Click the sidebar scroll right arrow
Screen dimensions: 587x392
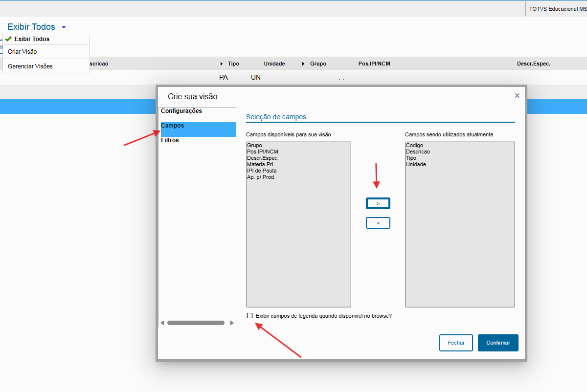[x=232, y=323]
